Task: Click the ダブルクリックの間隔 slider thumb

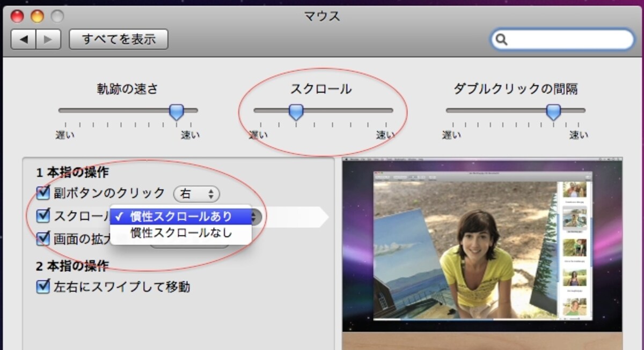Action: 554,111
